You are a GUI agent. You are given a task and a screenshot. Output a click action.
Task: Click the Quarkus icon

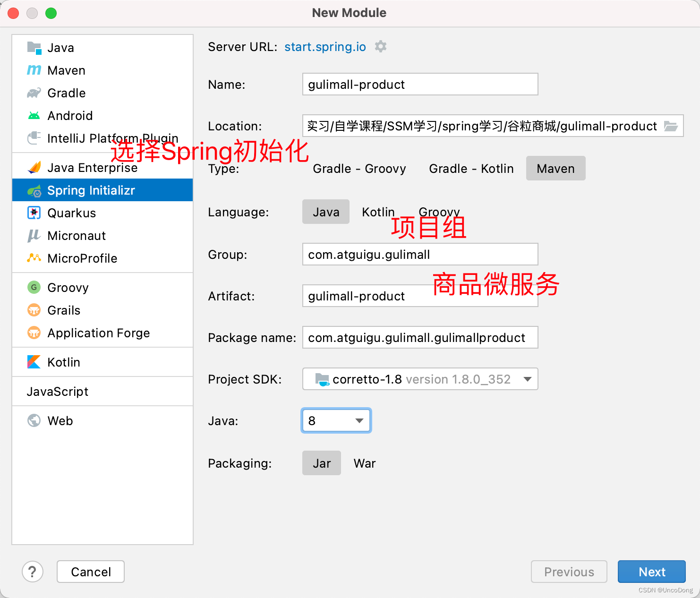click(34, 213)
